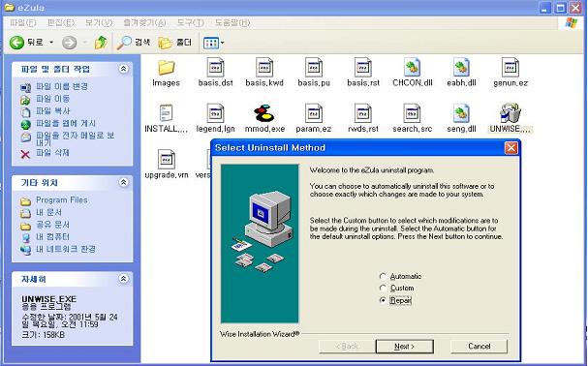The image size is (588, 366).
Task: Click the Up folder toolbar icon
Action: [x=101, y=43]
